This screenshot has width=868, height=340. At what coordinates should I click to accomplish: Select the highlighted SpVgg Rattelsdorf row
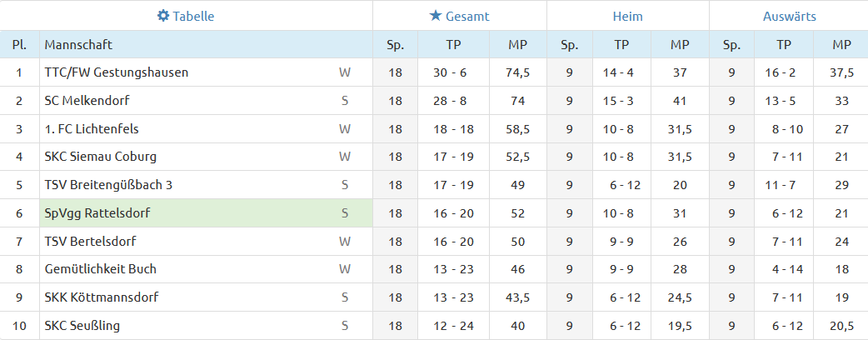tap(207, 213)
